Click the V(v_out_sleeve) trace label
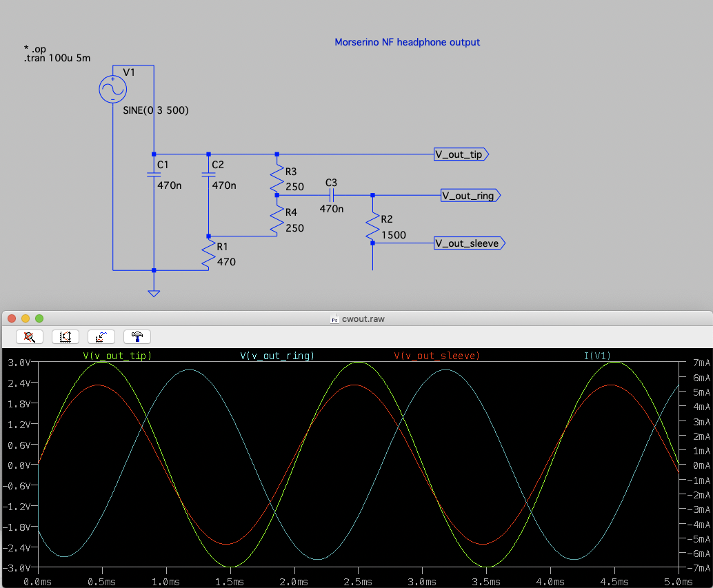The image size is (713, 588). pyautogui.click(x=437, y=355)
